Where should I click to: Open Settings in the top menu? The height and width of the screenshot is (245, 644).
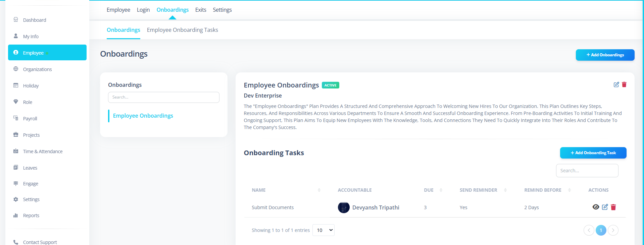[x=222, y=10]
